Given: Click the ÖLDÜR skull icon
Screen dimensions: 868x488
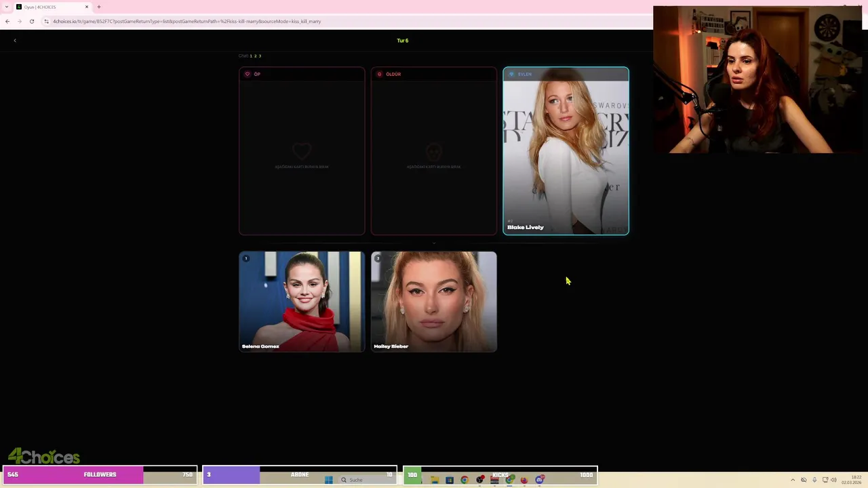Looking at the screenshot, I should pos(379,74).
